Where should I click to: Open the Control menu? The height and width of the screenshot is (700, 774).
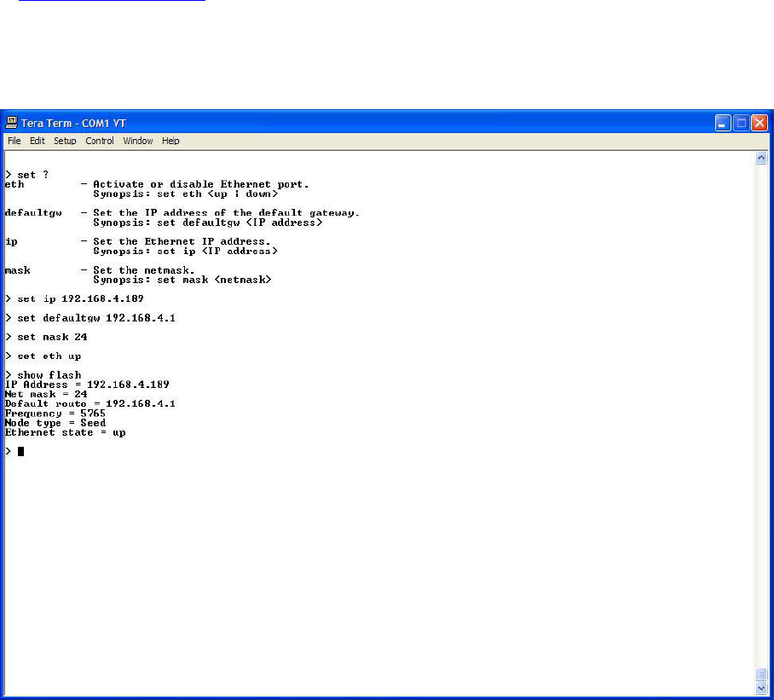point(99,142)
